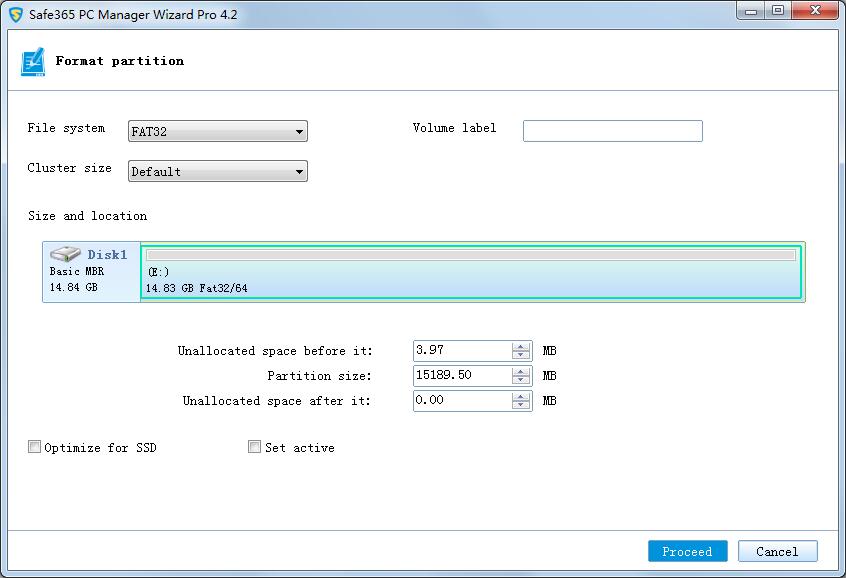This screenshot has width=846, height=578.
Task: Click the Partition size input field
Action: point(461,376)
